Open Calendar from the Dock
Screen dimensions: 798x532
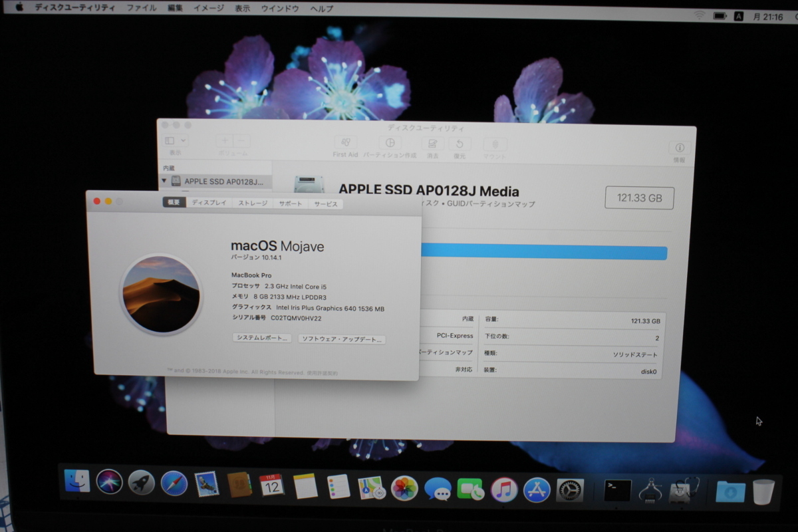[272, 485]
